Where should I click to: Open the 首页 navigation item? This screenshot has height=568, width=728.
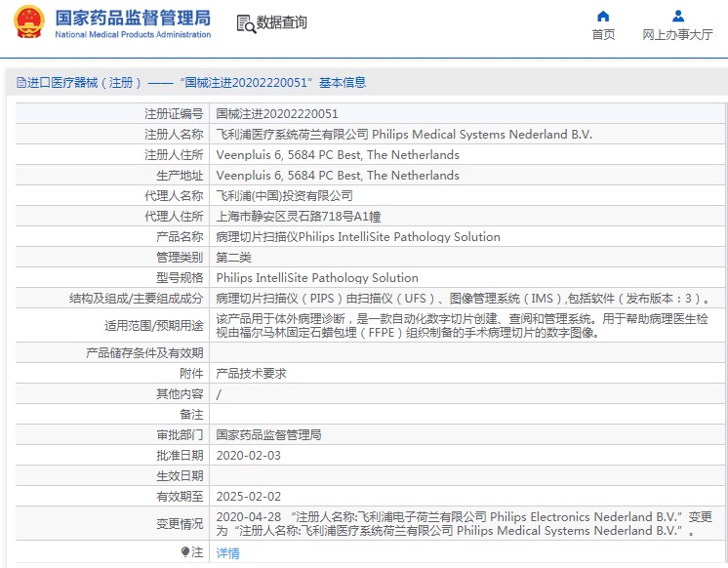point(603,35)
